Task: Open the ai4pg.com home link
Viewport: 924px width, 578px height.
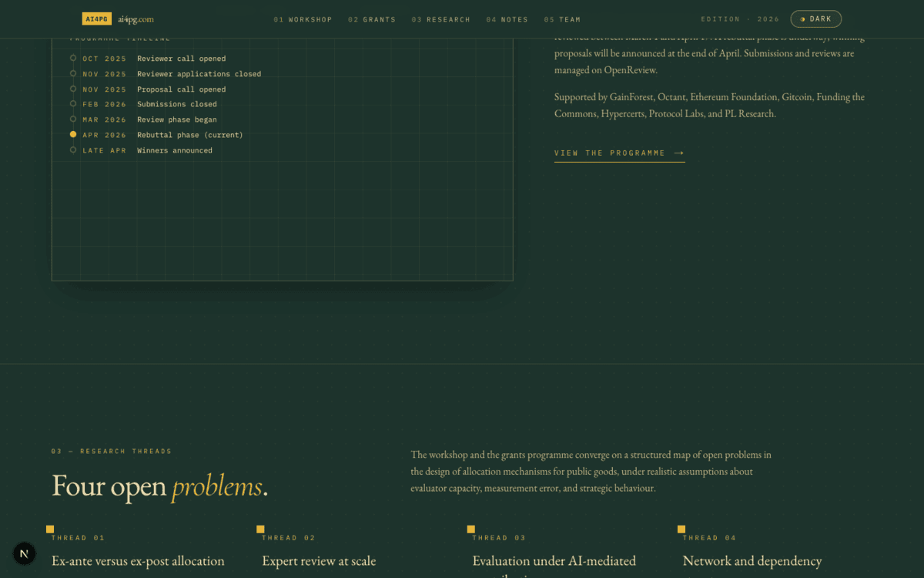Action: (136, 19)
